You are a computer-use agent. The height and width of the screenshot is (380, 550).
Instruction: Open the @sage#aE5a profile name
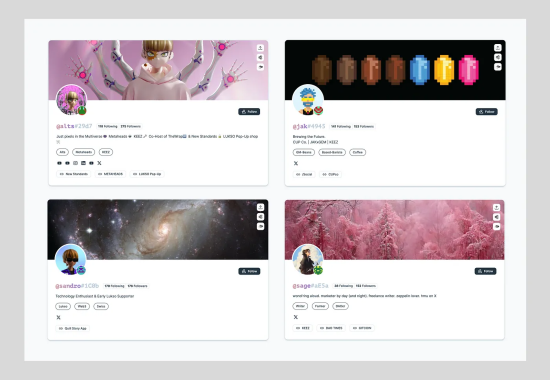point(310,286)
